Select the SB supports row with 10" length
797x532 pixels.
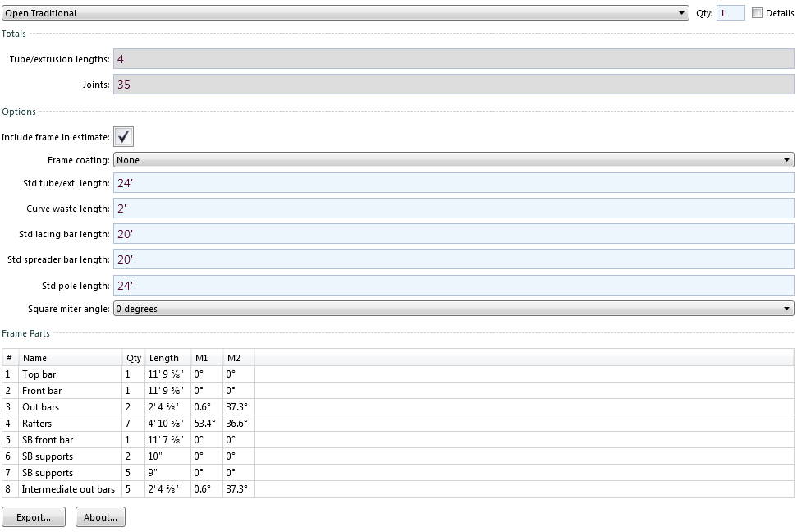(x=397, y=456)
